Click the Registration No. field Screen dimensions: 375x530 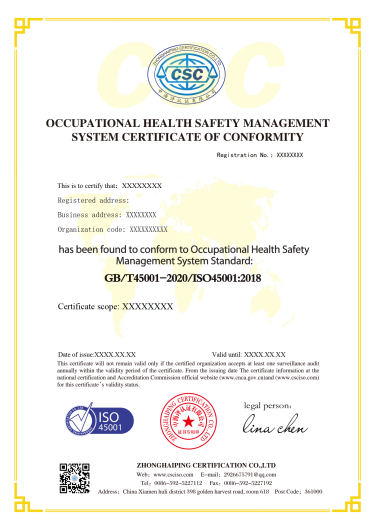pos(260,155)
